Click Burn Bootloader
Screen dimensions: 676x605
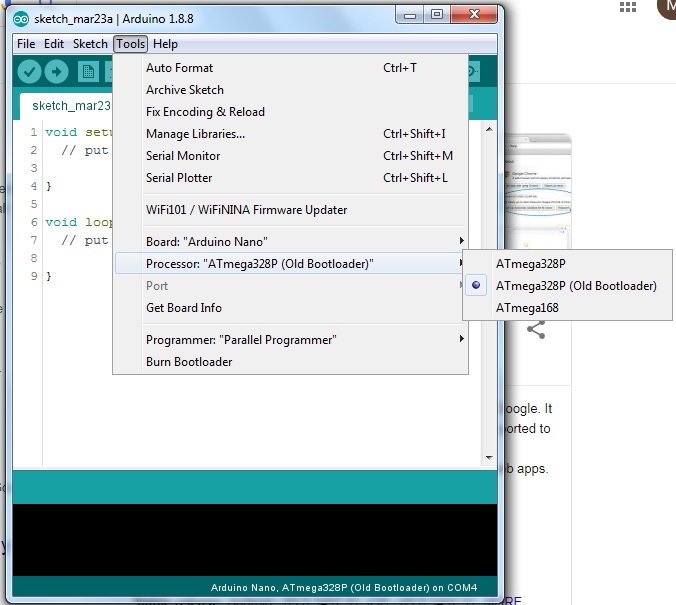tap(189, 362)
